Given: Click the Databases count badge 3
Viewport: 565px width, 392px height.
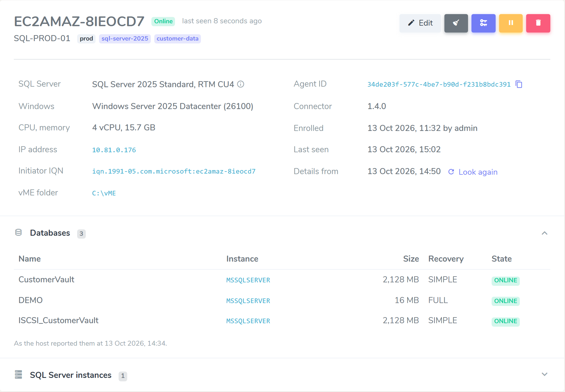Looking at the screenshot, I should pyautogui.click(x=81, y=233).
